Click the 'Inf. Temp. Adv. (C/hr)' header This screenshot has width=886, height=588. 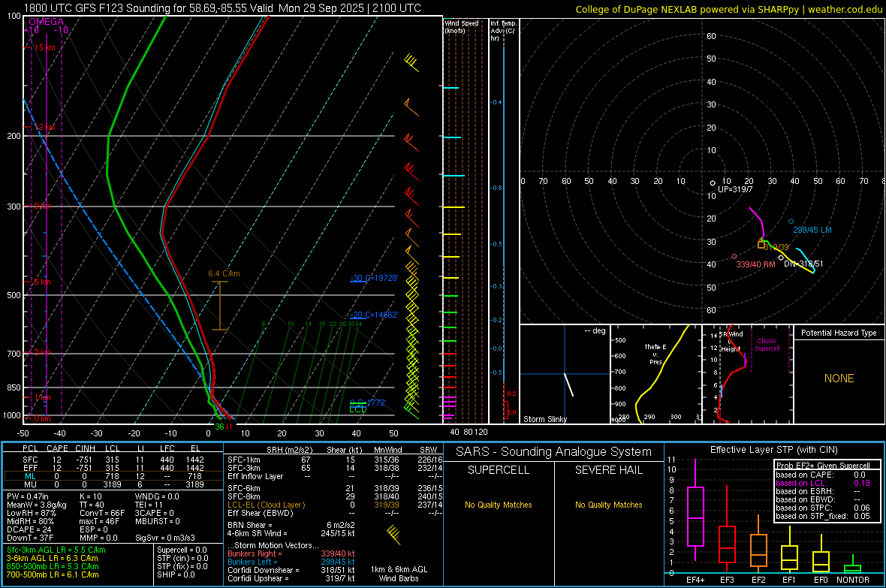tap(502, 31)
